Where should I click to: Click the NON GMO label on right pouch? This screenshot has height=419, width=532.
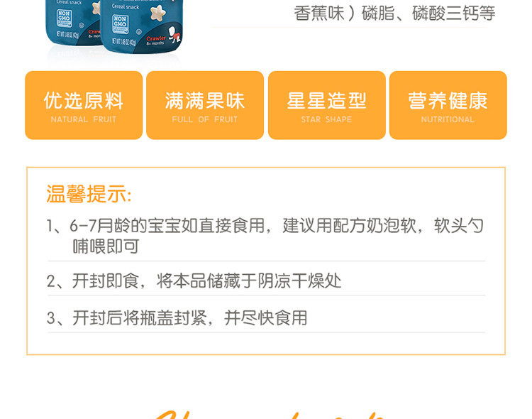click(120, 23)
